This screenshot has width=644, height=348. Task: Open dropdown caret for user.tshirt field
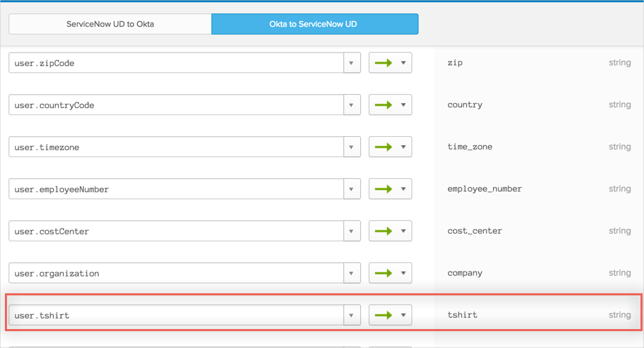click(352, 315)
